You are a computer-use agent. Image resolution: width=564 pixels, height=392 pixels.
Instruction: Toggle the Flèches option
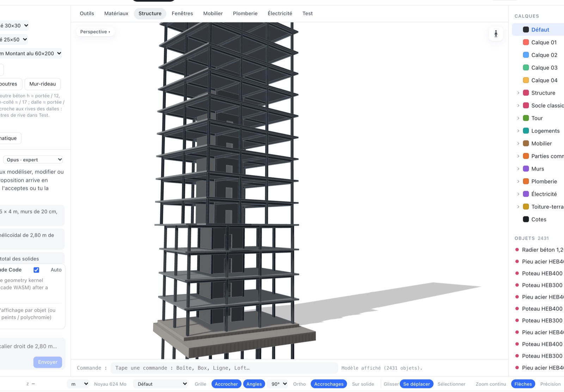[523, 384]
